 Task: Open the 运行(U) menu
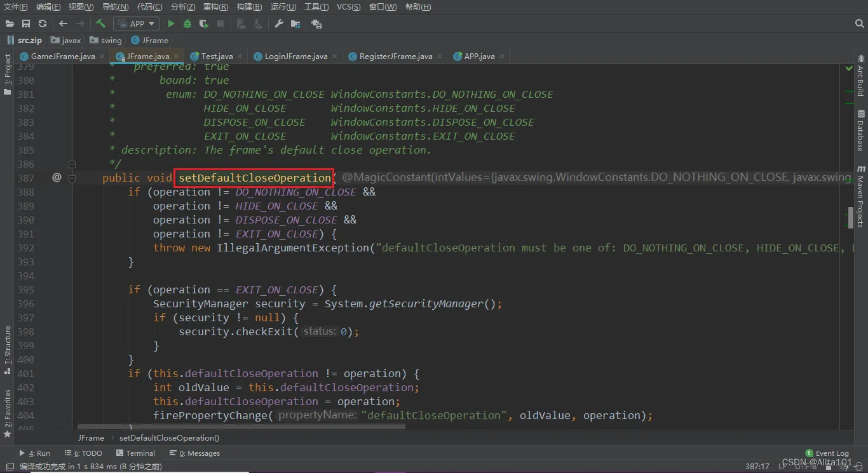(283, 7)
